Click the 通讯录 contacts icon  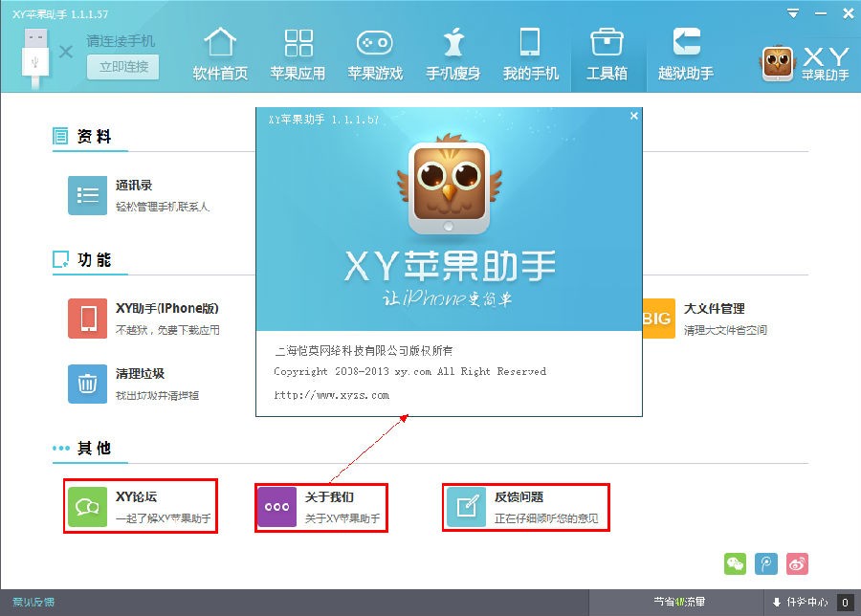(x=87, y=195)
